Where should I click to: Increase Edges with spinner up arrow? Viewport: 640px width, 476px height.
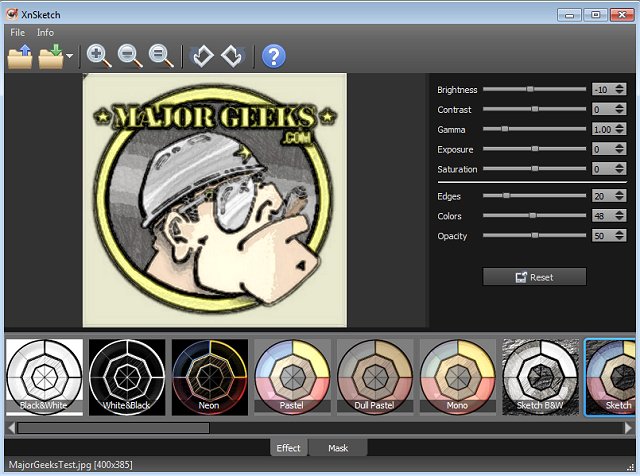click(x=620, y=193)
